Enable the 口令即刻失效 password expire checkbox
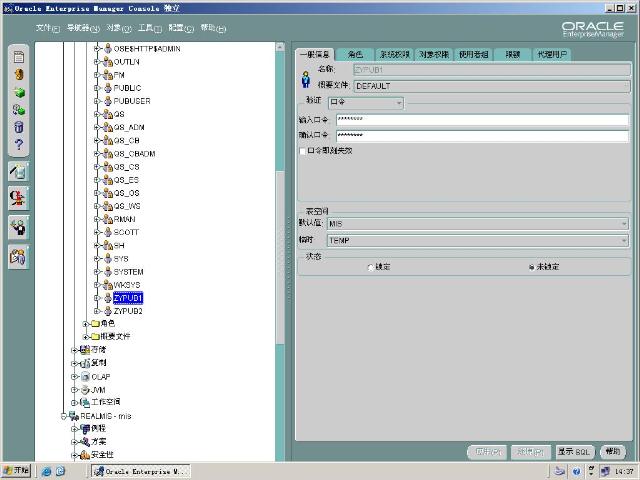Viewport: 640px width, 480px height. tap(303, 151)
